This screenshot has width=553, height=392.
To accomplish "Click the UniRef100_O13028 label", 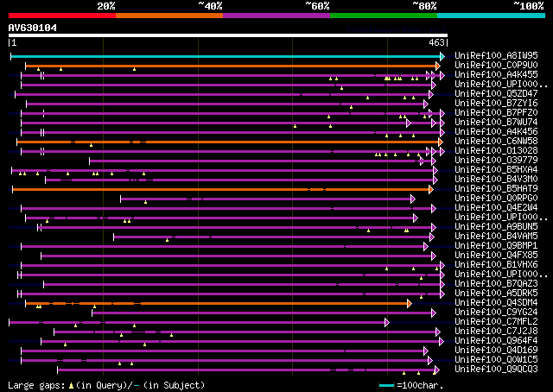I will pyautogui.click(x=496, y=151).
